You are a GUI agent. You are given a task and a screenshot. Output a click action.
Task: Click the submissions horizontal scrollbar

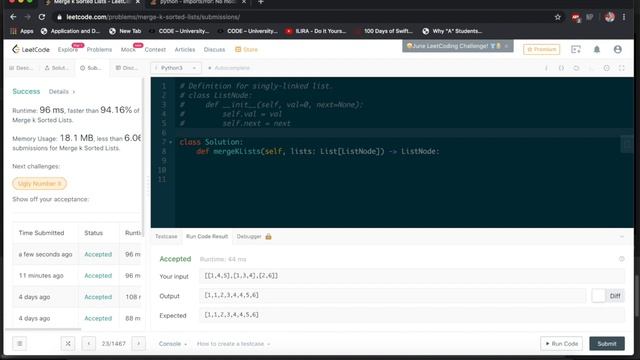[x=43, y=329]
